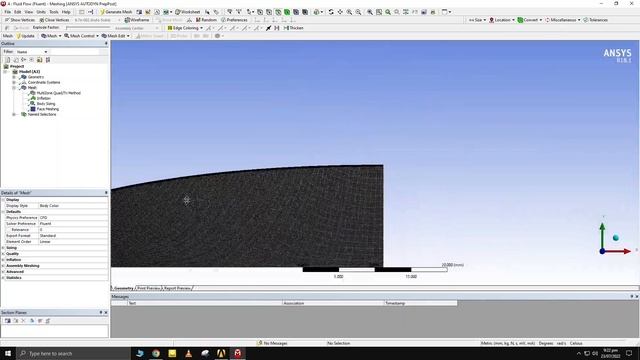Switch to the Report Preview tab

point(178,288)
